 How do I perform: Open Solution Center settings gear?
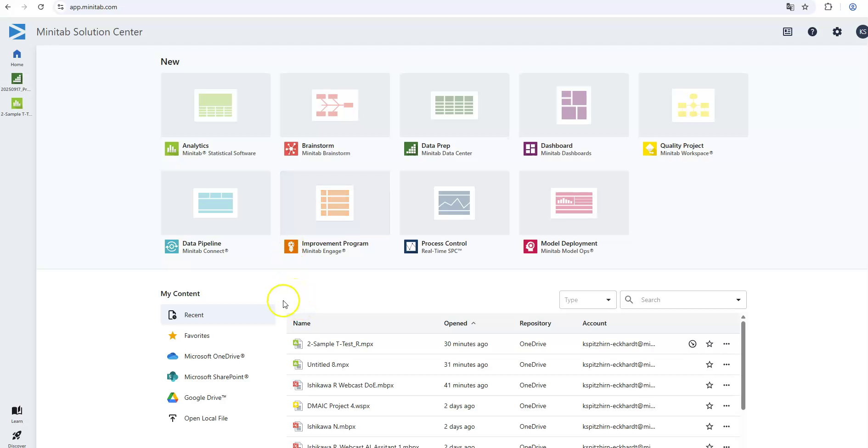pos(837,31)
